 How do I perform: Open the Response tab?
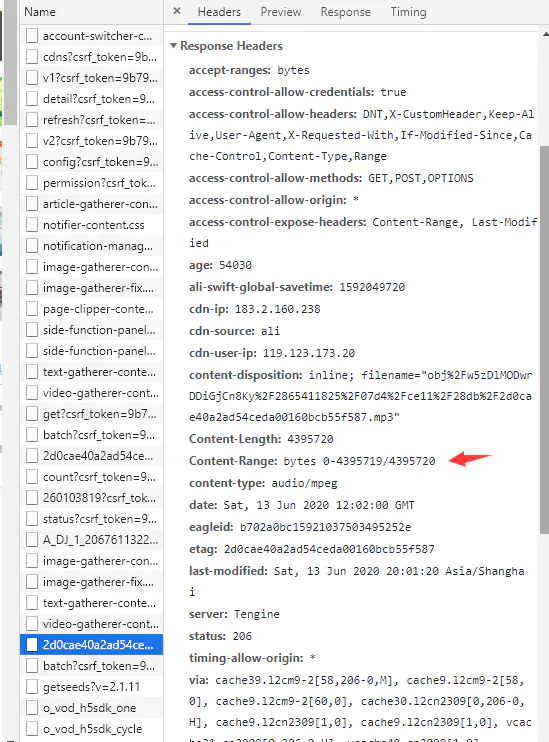(345, 12)
